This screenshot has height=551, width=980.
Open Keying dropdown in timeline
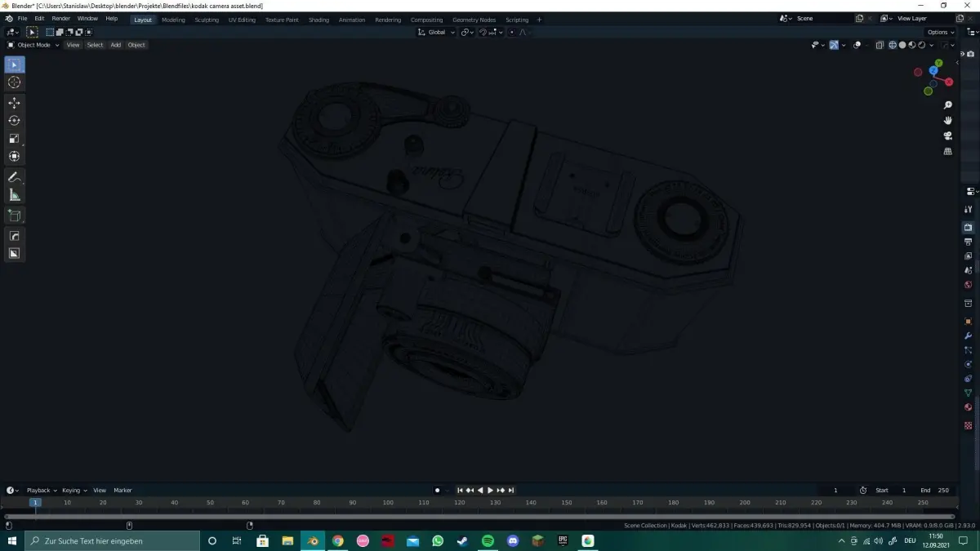[74, 491]
